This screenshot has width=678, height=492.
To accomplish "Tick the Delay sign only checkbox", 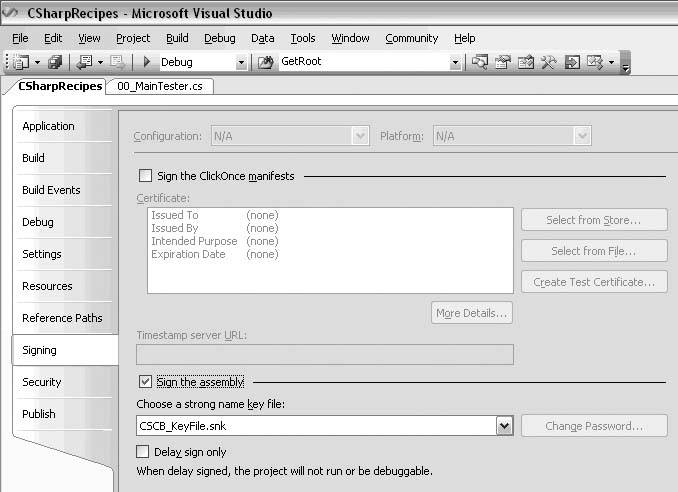I will coord(145,452).
